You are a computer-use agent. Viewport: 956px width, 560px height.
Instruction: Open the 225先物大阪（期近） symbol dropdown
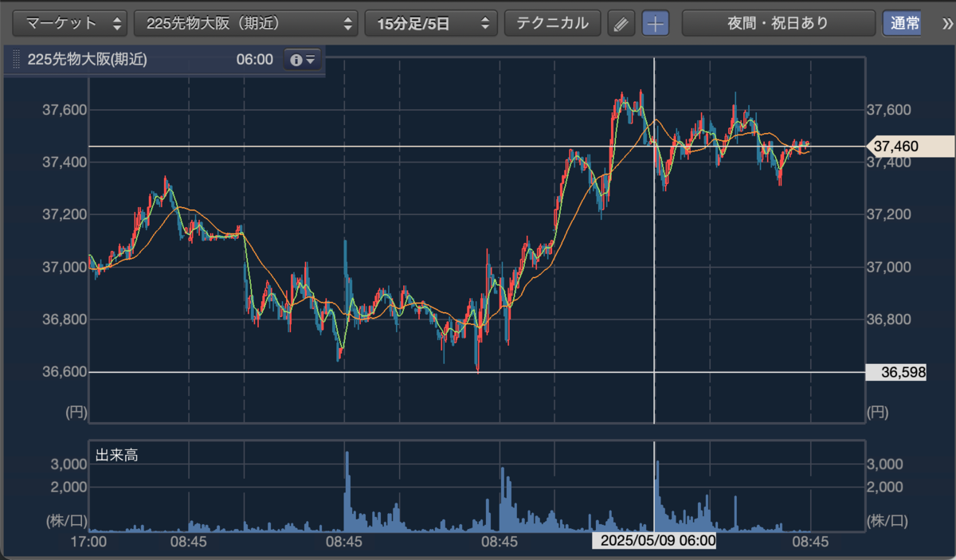(x=246, y=23)
